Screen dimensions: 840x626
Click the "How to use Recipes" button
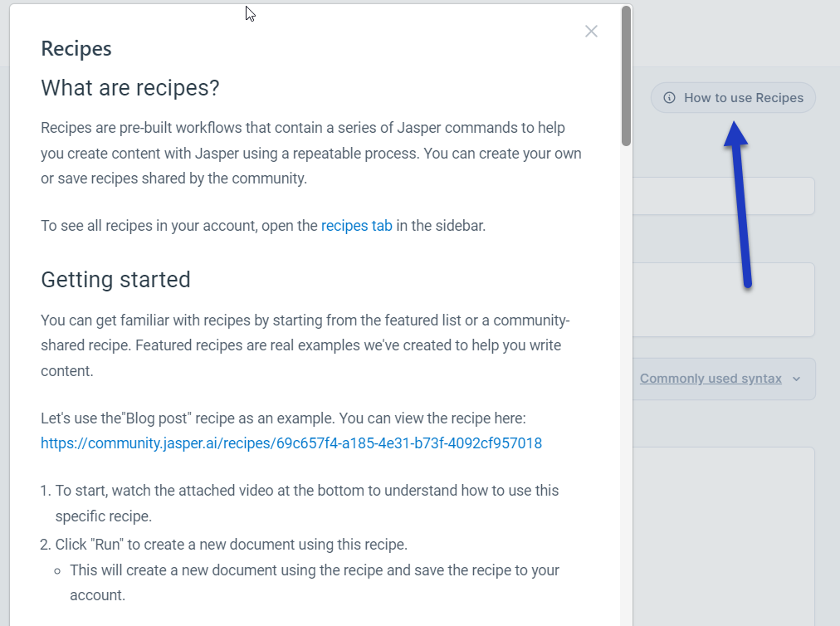pyautogui.click(x=733, y=97)
